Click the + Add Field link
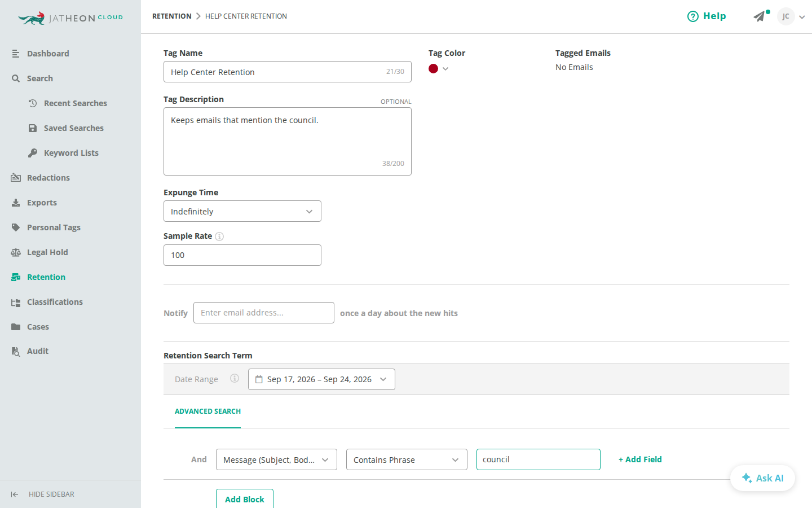Image resolution: width=812 pixels, height=508 pixels. coord(640,459)
